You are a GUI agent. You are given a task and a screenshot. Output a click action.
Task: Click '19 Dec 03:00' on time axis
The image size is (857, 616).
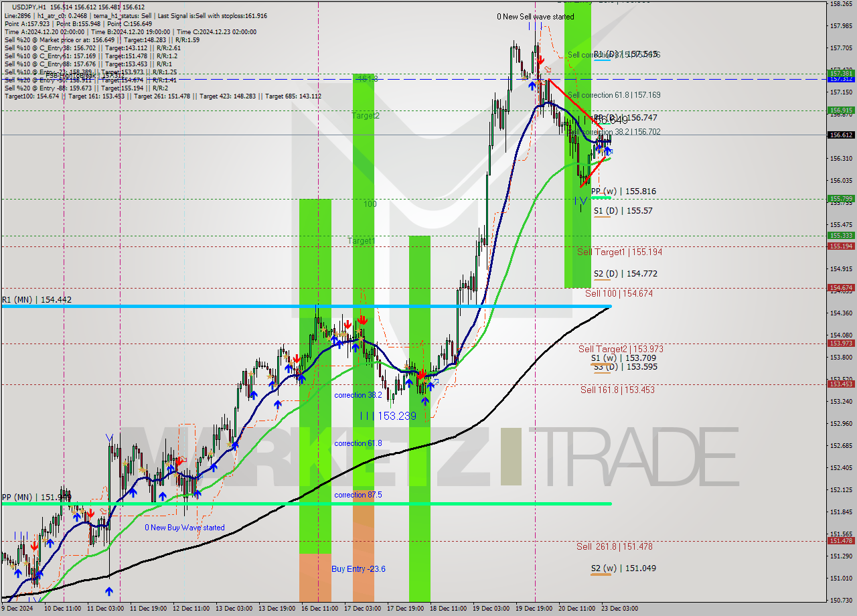tap(491, 609)
